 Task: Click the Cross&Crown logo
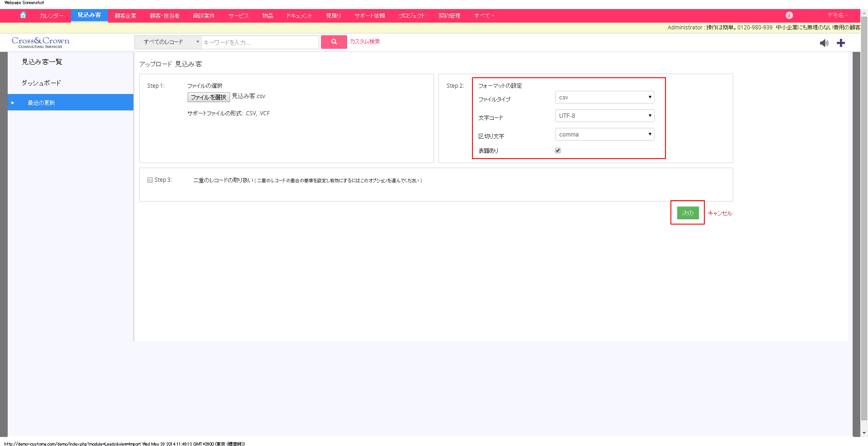click(40, 42)
